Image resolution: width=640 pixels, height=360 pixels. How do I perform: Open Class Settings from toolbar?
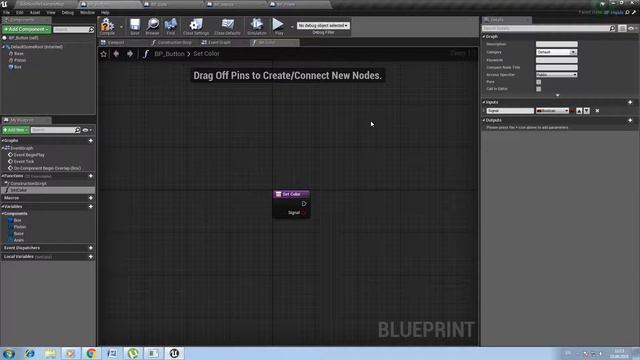[196, 26]
